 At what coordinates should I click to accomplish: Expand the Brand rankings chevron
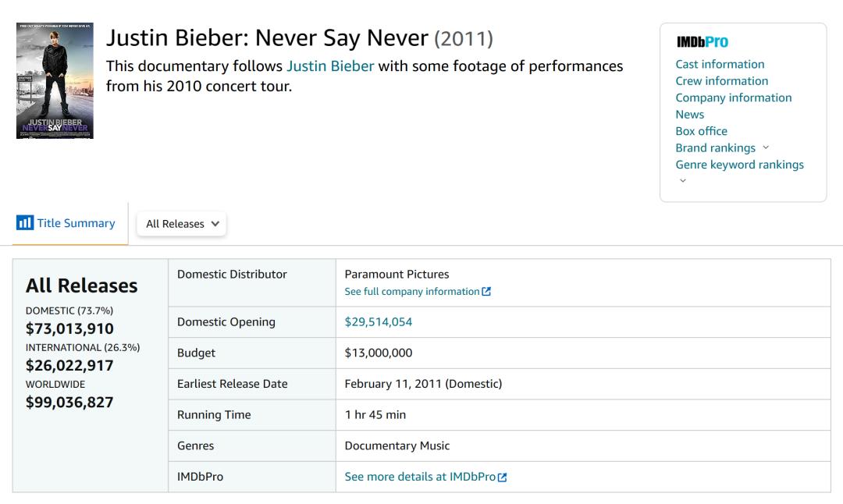click(766, 147)
